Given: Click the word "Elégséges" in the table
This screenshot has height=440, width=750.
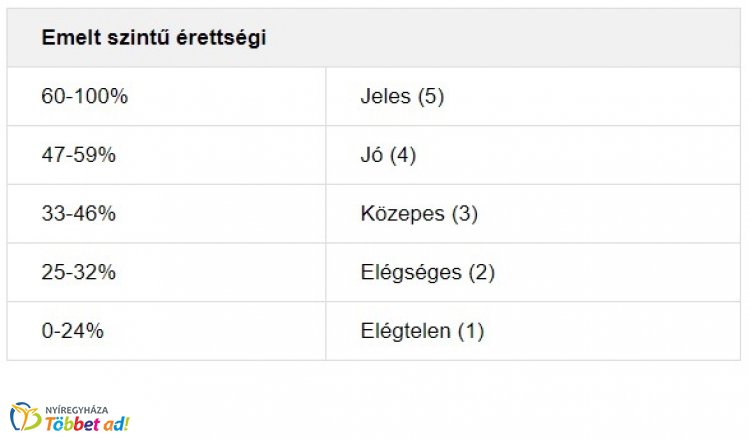Looking at the screenshot, I should click(411, 272).
